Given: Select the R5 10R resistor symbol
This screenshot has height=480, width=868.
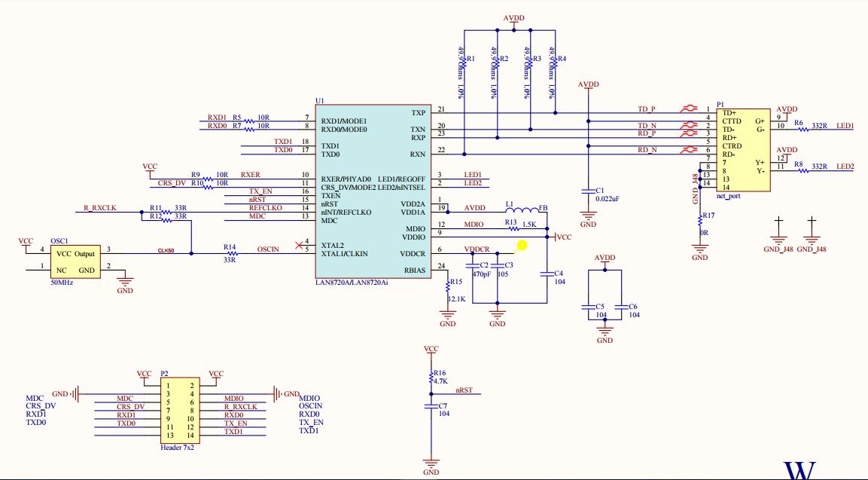Looking at the screenshot, I should click(250, 121).
